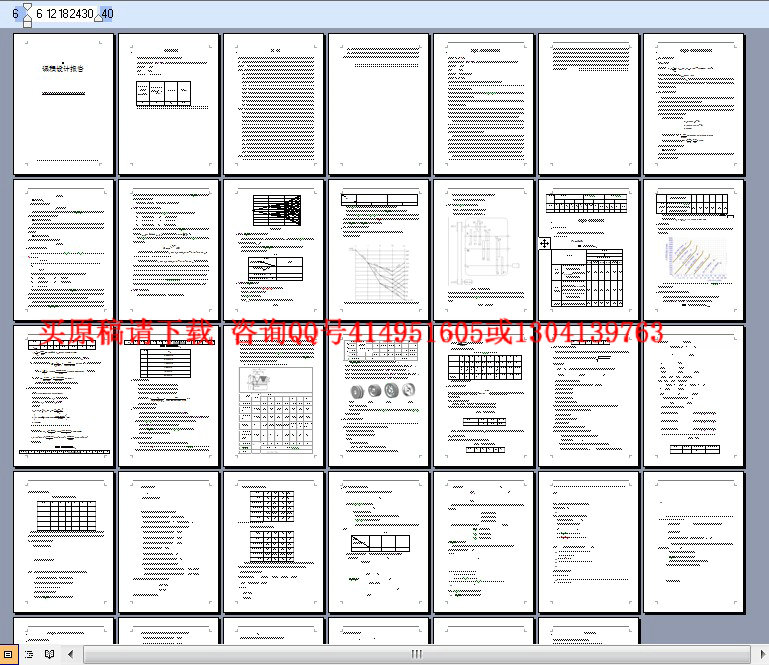Click the horizontal scrollbar thumb
This screenshot has height=665, width=769.
click(x=416, y=654)
